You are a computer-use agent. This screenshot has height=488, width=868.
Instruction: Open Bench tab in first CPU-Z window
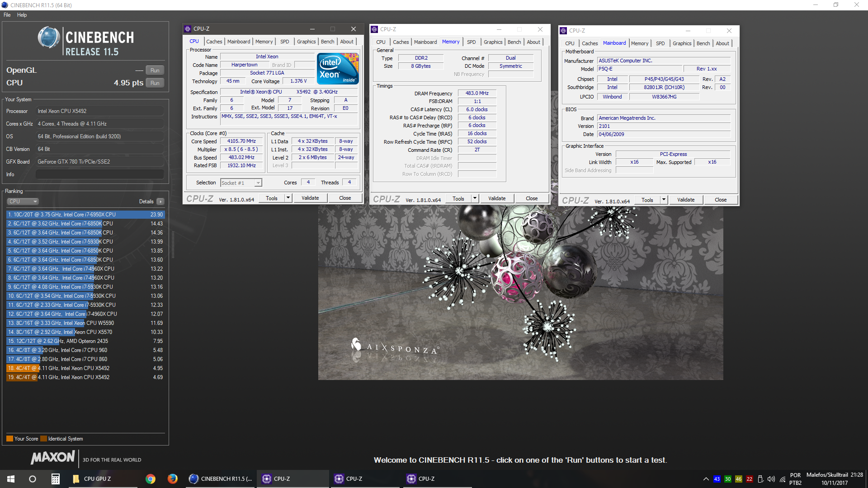tap(328, 42)
